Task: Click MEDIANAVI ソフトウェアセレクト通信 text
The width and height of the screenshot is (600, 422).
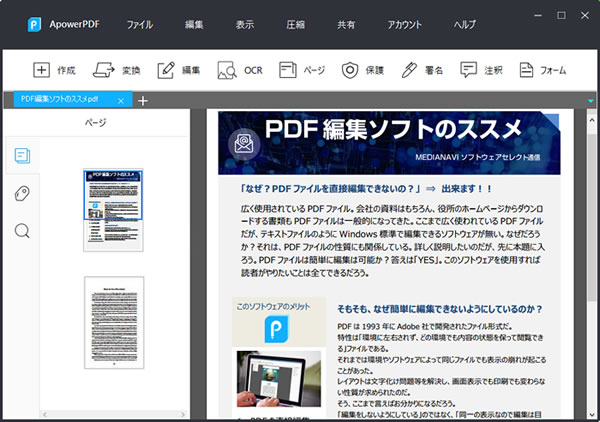Action: [x=478, y=157]
